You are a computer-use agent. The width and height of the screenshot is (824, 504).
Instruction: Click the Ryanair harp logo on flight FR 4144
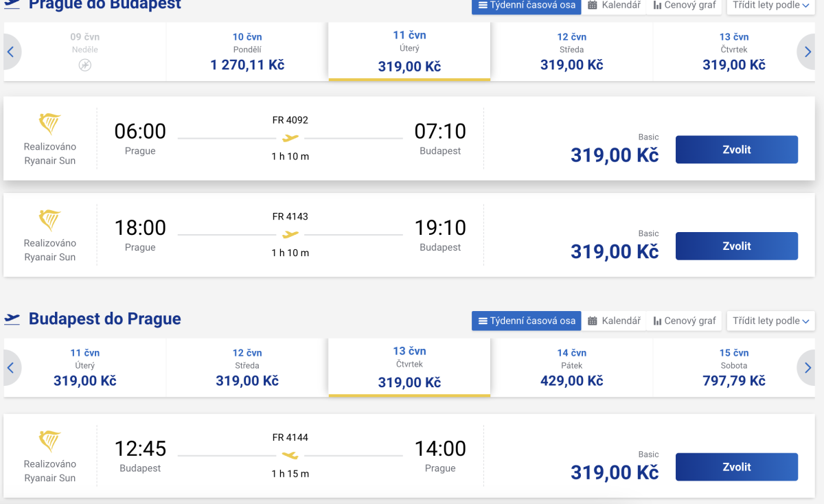[49, 441]
